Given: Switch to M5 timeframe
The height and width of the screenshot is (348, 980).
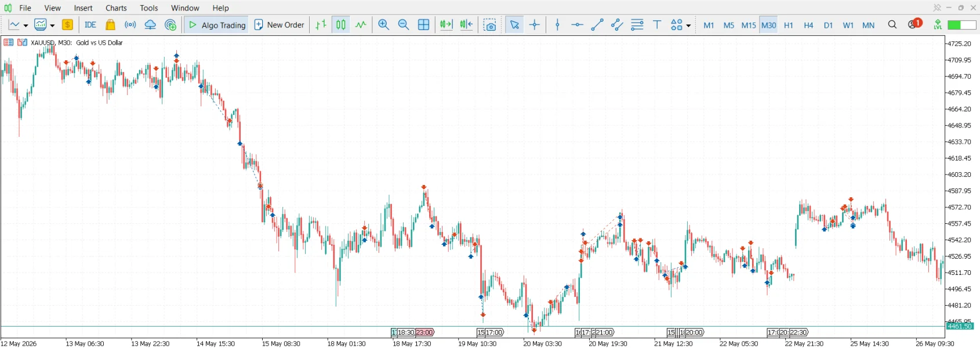Looking at the screenshot, I should 729,25.
